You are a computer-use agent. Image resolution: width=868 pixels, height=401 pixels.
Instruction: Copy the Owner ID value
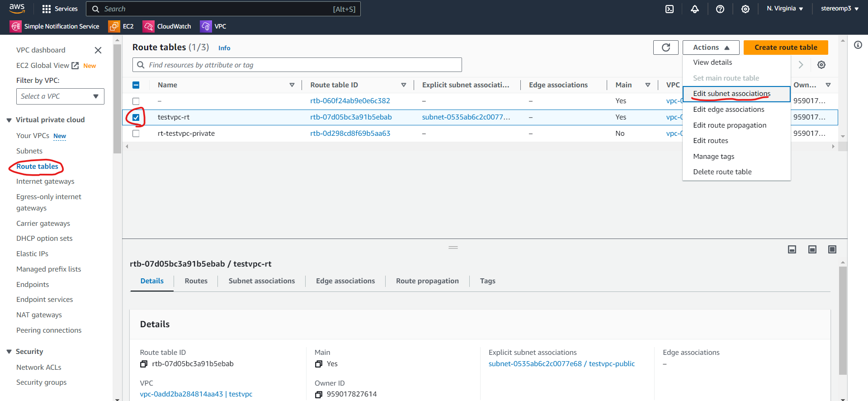pos(319,394)
